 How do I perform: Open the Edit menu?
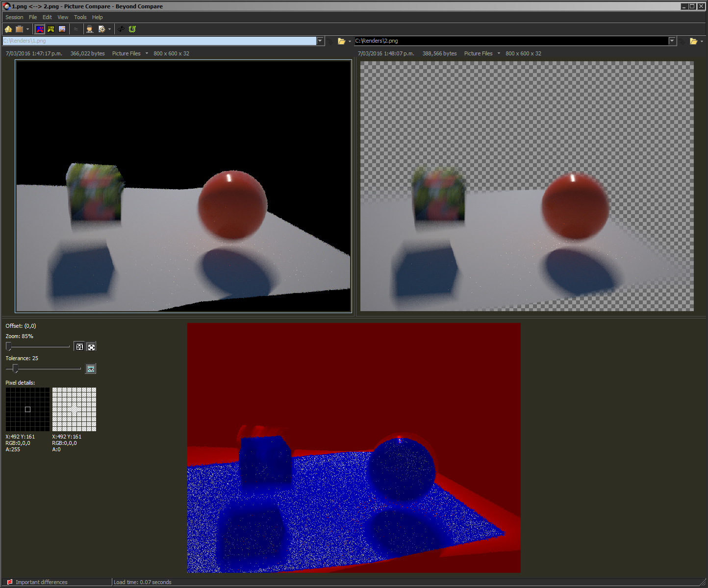pyautogui.click(x=47, y=17)
